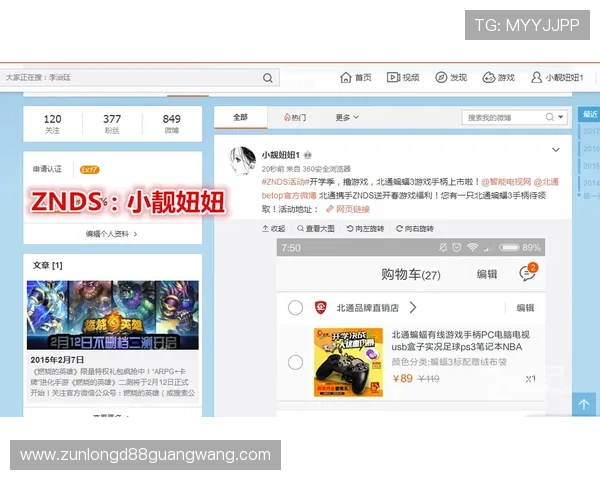Viewport: 600px width, 480px height.
Task: Open the 网页链接 web link
Action: [348, 209]
